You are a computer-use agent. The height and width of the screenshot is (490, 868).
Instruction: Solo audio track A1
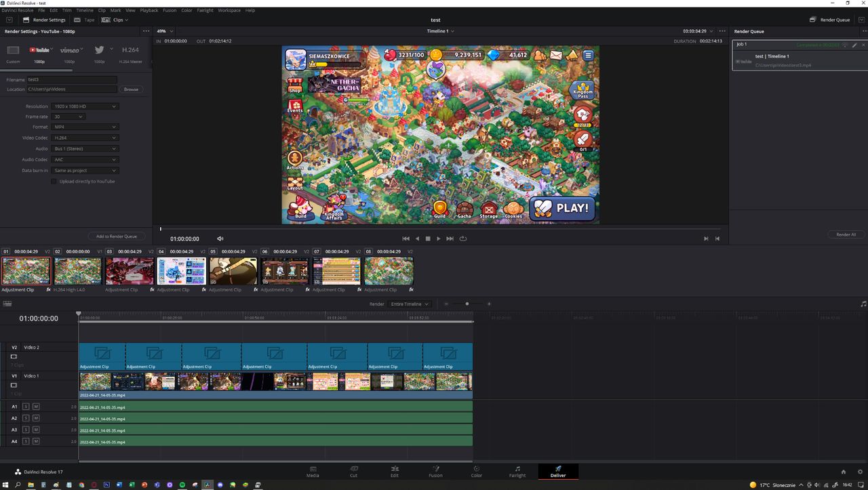pyautogui.click(x=26, y=407)
